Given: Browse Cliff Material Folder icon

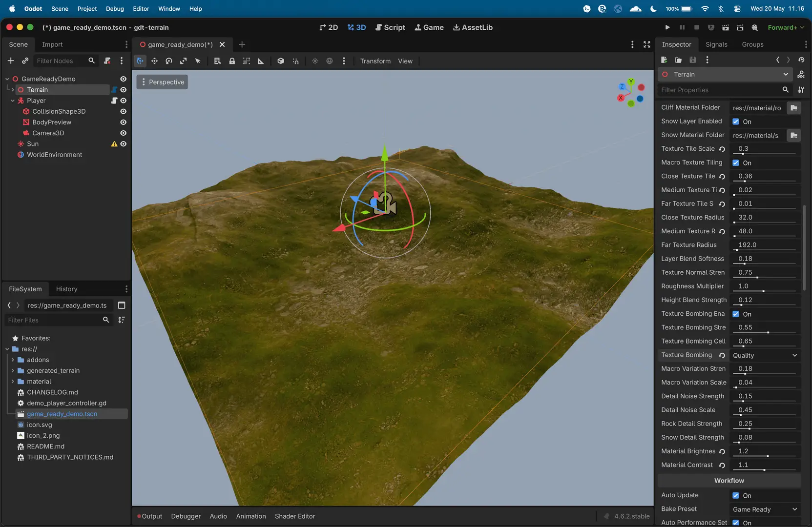Looking at the screenshot, I should pos(794,108).
